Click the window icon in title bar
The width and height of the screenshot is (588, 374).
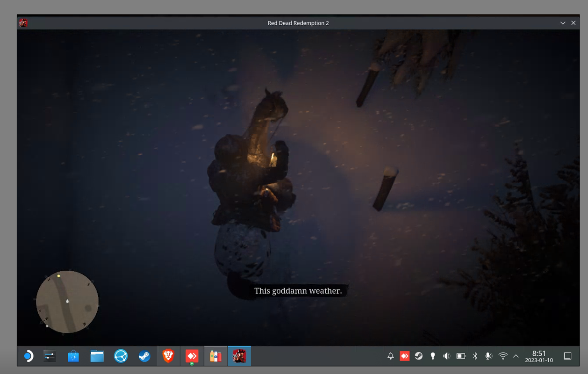(23, 23)
